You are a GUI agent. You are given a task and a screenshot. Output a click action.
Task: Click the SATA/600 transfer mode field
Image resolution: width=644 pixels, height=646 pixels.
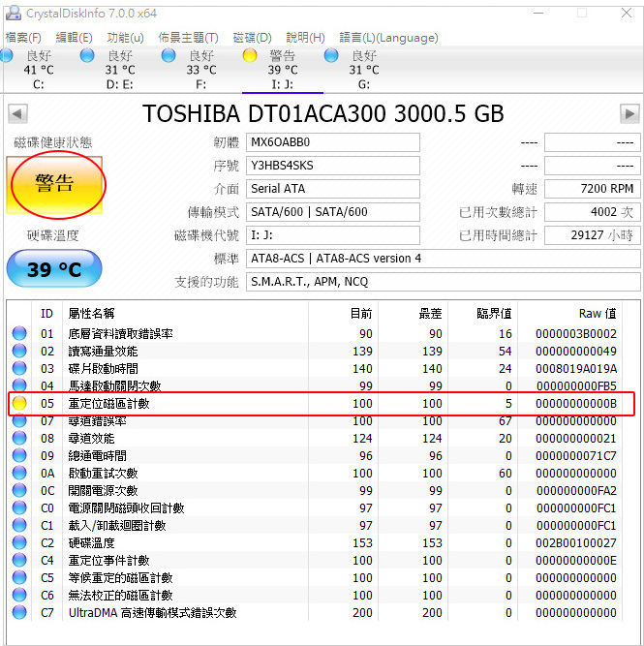pyautogui.click(x=333, y=212)
